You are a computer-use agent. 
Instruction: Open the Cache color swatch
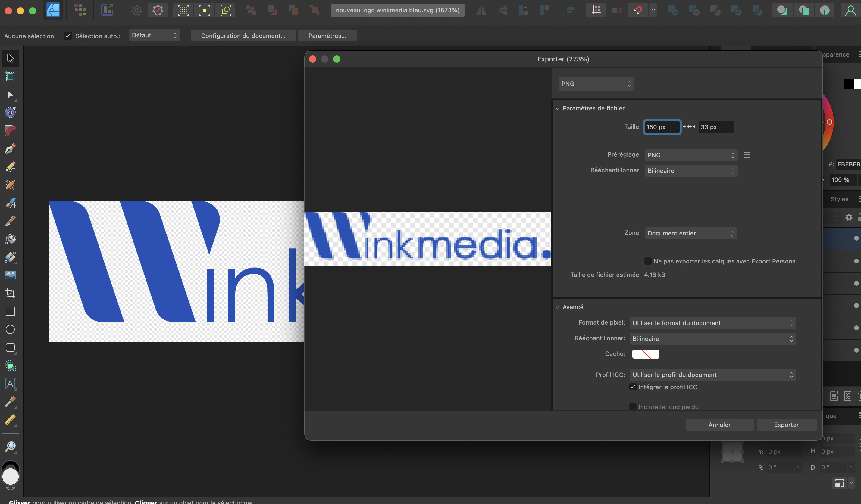click(645, 354)
